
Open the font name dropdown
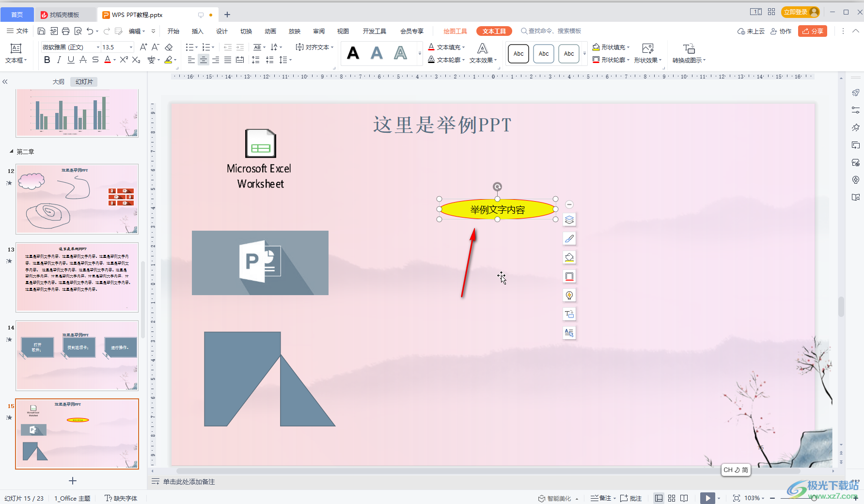[x=98, y=47]
